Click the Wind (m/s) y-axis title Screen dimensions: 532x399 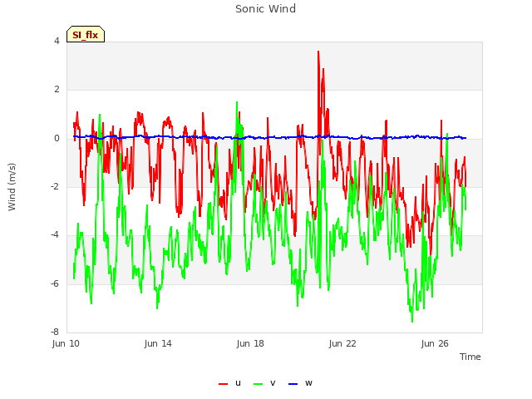point(12,187)
